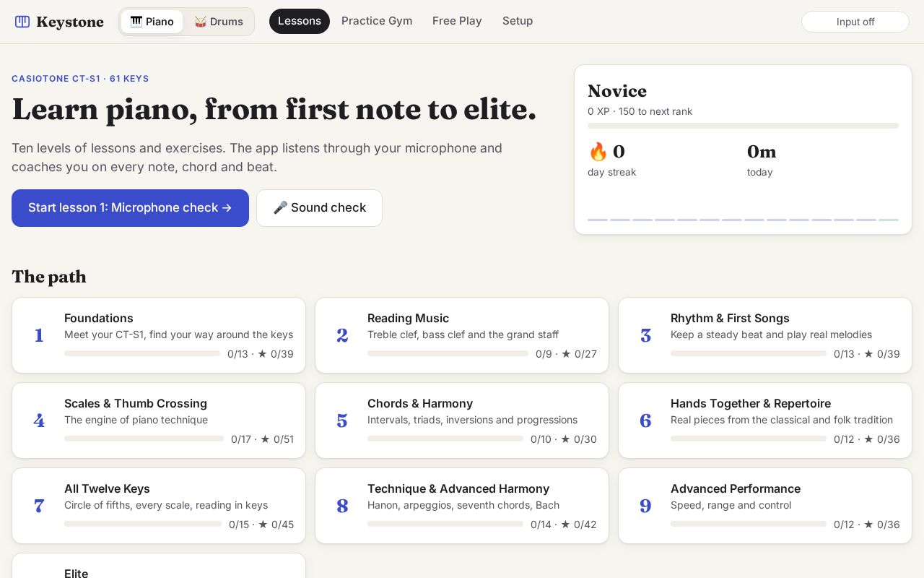Open the Chords & Harmony level
Screen dimensions: 924x578
462,420
